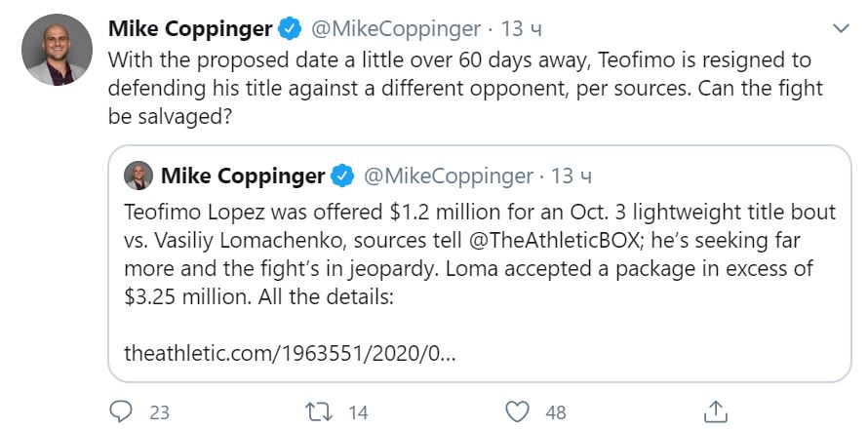Click the quoted tweet's 13 ч timestamp
The image size is (868, 430).
pos(572,176)
